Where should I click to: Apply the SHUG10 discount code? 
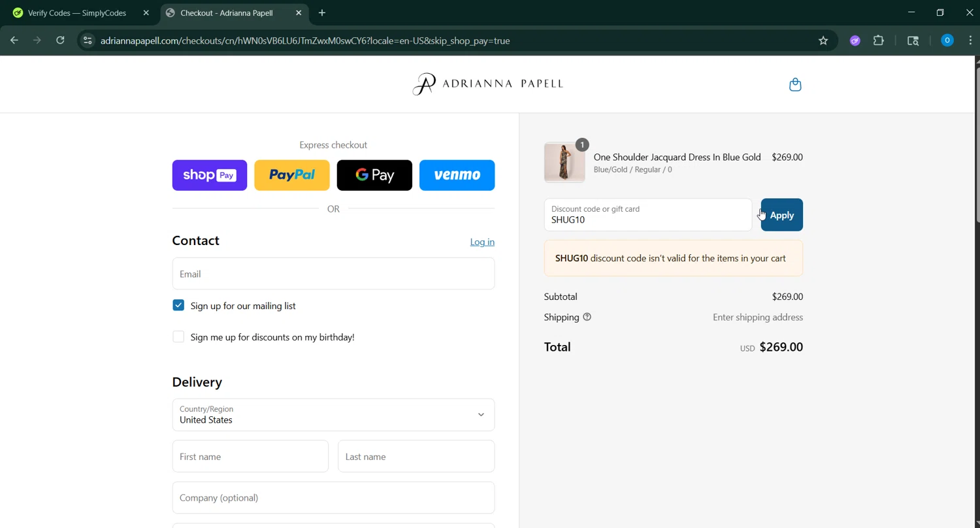click(x=782, y=215)
